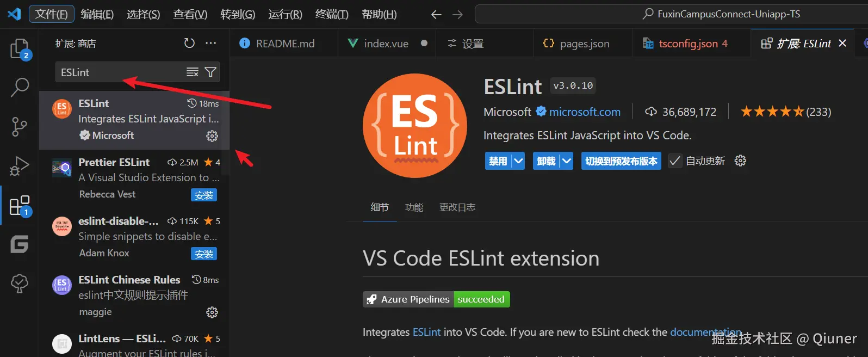Open the 选择(S) menu

[x=144, y=14]
